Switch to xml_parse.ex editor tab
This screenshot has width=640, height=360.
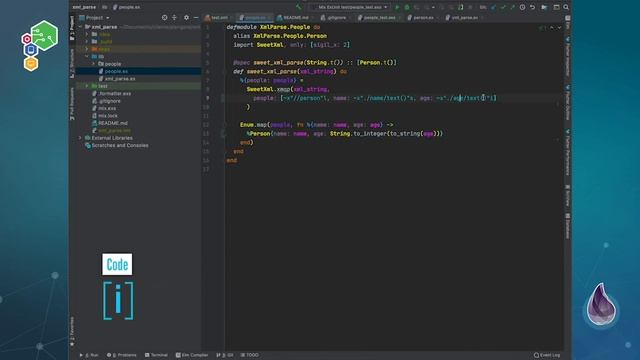(x=464, y=18)
